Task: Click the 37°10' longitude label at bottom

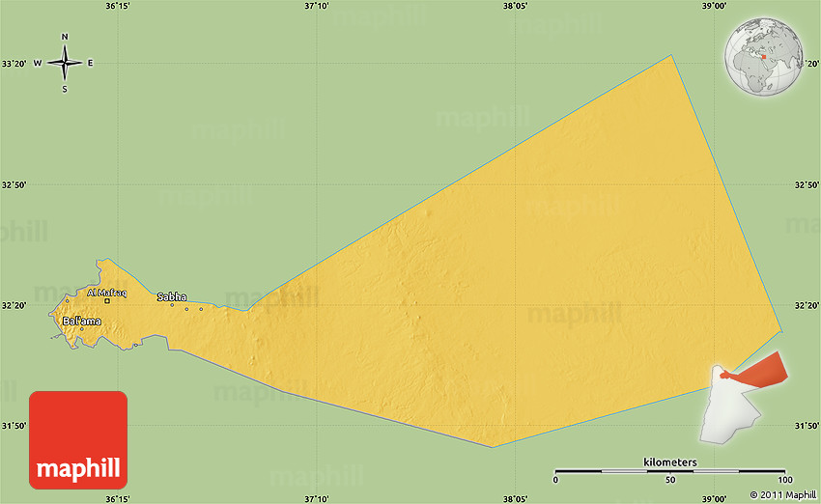Action: 317,499
